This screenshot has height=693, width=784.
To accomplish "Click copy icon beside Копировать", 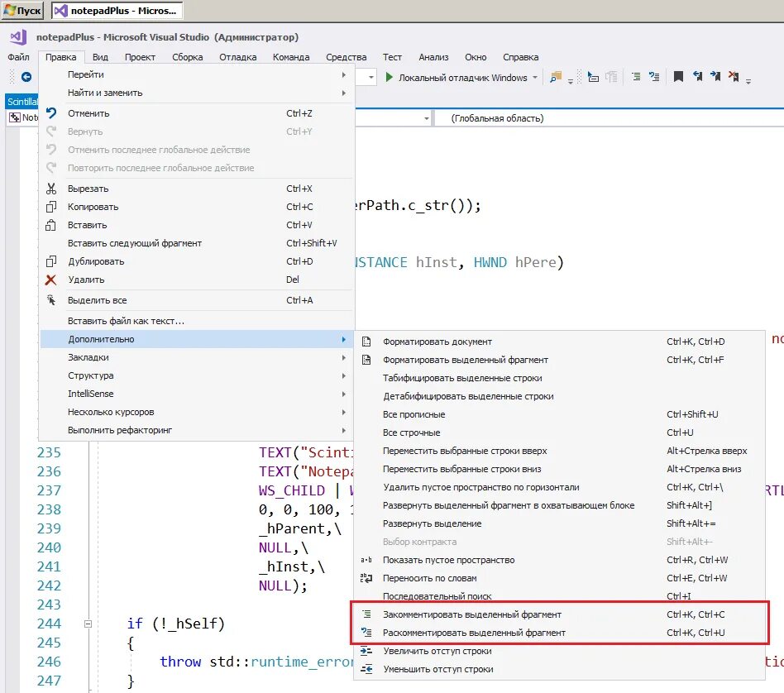I will pyautogui.click(x=51, y=207).
